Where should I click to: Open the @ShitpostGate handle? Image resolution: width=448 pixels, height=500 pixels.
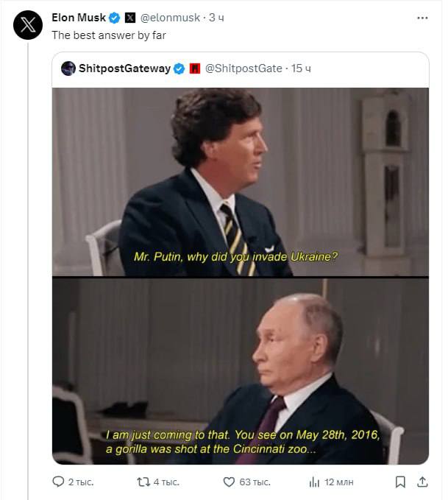pos(243,68)
